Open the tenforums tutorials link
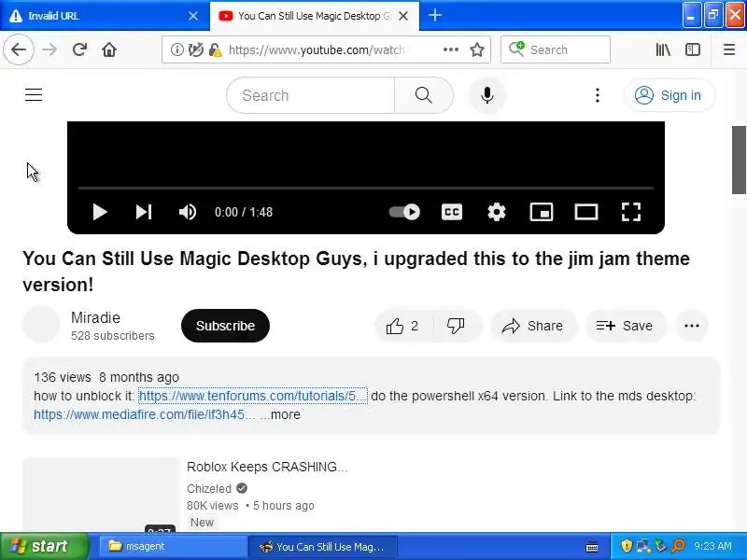 tap(253, 396)
